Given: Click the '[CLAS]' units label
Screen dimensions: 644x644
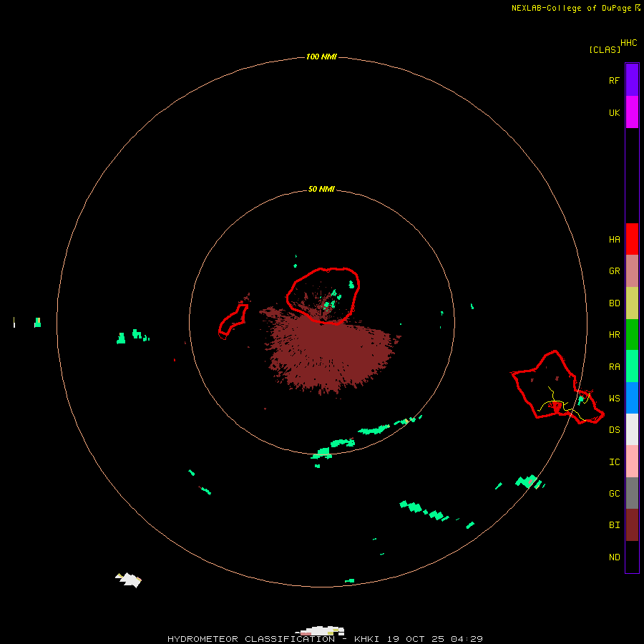Looking at the screenshot, I should coord(605,49).
